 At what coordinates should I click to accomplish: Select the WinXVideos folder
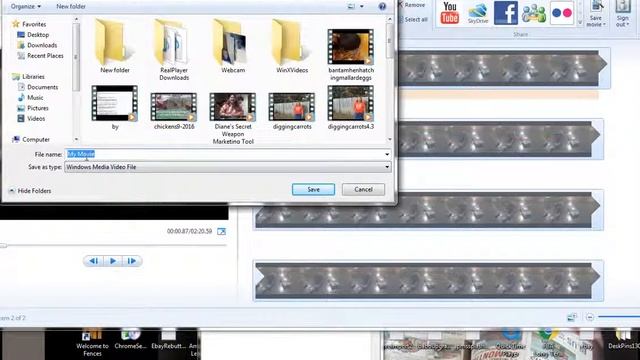(292, 46)
